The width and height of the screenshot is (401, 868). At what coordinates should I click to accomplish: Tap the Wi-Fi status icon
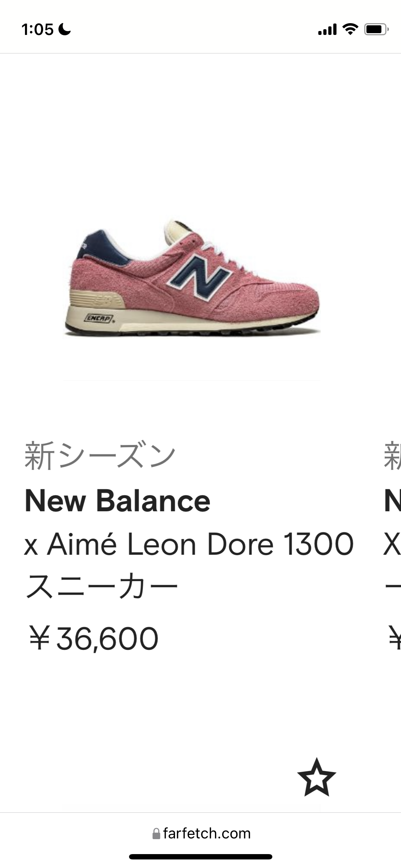(350, 29)
